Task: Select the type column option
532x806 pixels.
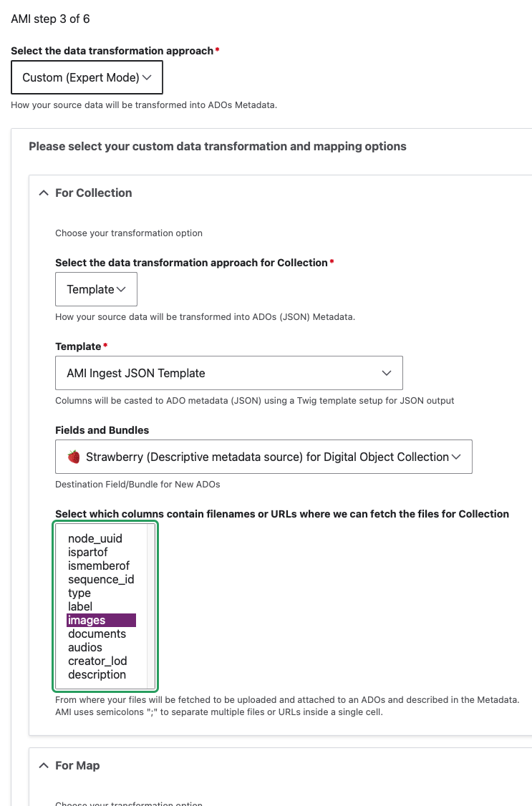Action: (x=79, y=593)
